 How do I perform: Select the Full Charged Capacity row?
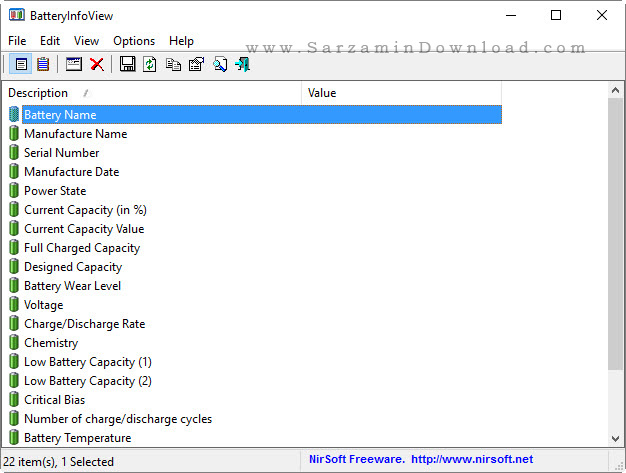[x=81, y=248]
